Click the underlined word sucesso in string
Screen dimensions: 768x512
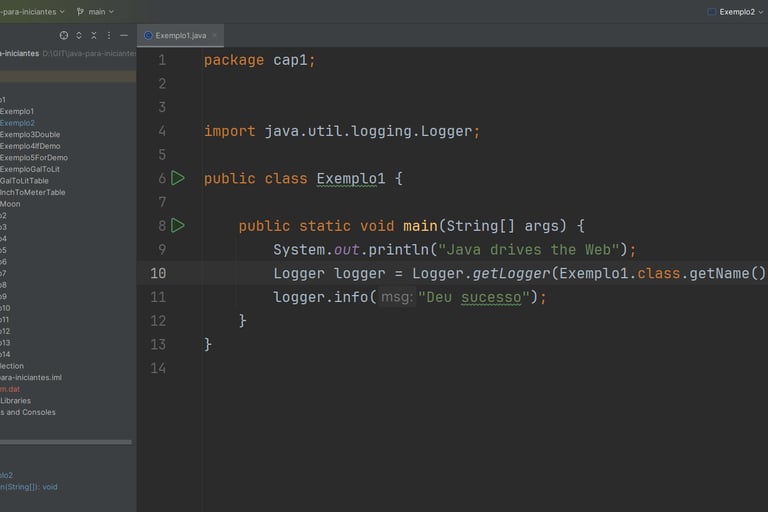pyautogui.click(x=491, y=297)
